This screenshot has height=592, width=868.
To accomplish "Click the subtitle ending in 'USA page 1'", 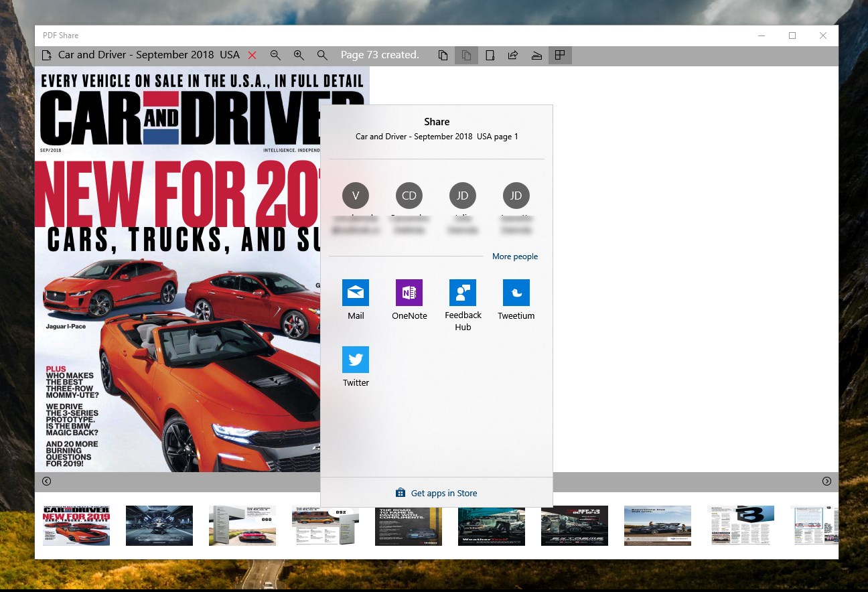I will tap(437, 137).
